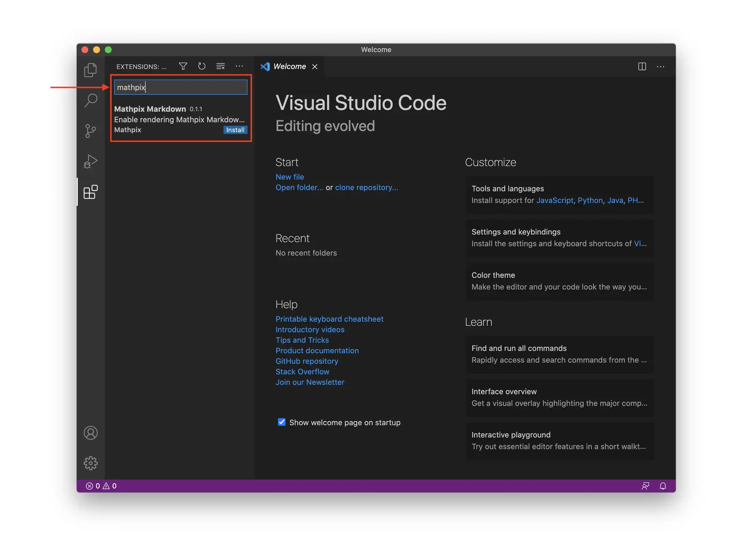The width and height of the screenshot is (756, 541).
Task: Open Find and run all commands card
Action: (x=559, y=354)
